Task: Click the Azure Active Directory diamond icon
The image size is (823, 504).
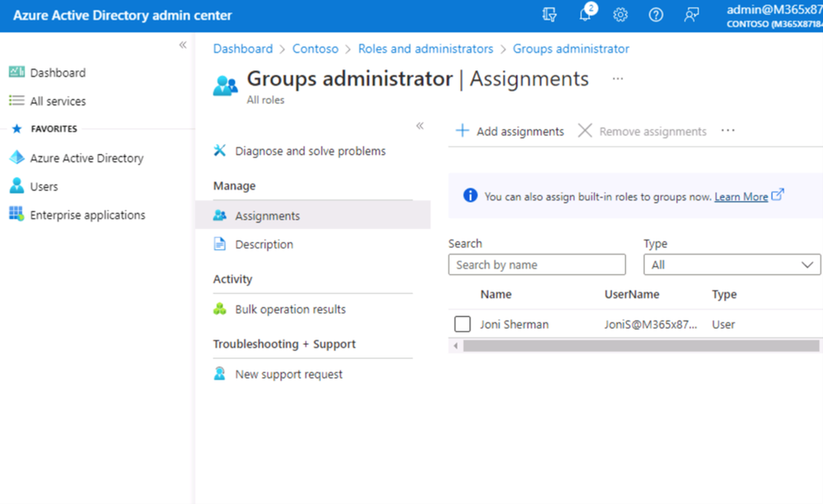Action: [x=16, y=156]
